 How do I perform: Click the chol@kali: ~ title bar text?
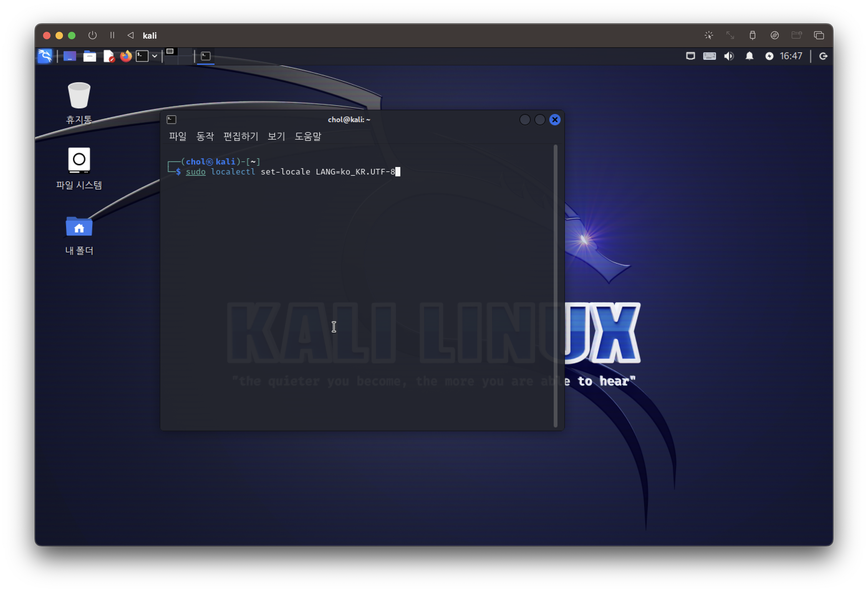349,119
